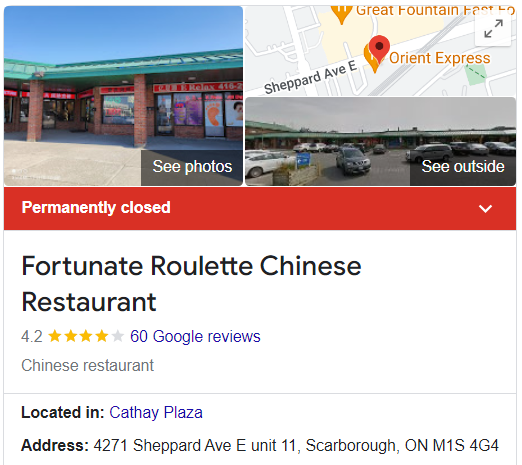Screen dimensions: 522x465
Task: Click the red location pin on map
Action: point(379,48)
